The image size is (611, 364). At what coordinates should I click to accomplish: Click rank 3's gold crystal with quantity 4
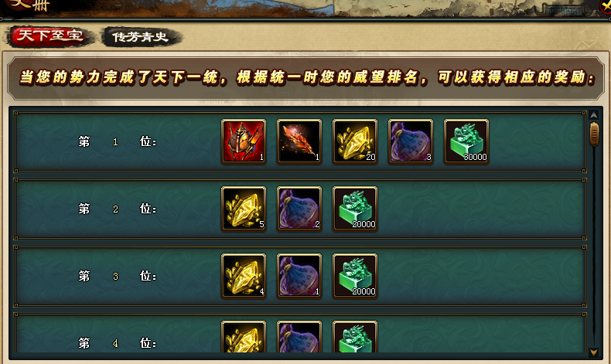coord(244,276)
